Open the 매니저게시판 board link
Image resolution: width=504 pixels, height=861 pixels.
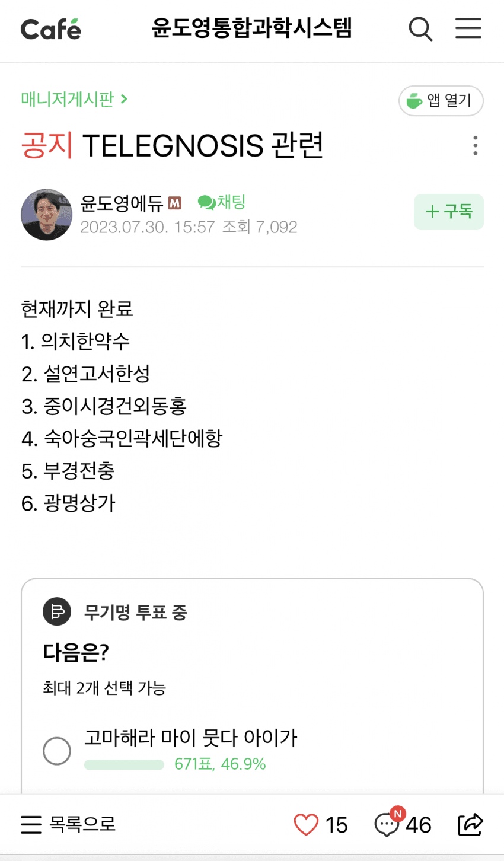[x=67, y=99]
